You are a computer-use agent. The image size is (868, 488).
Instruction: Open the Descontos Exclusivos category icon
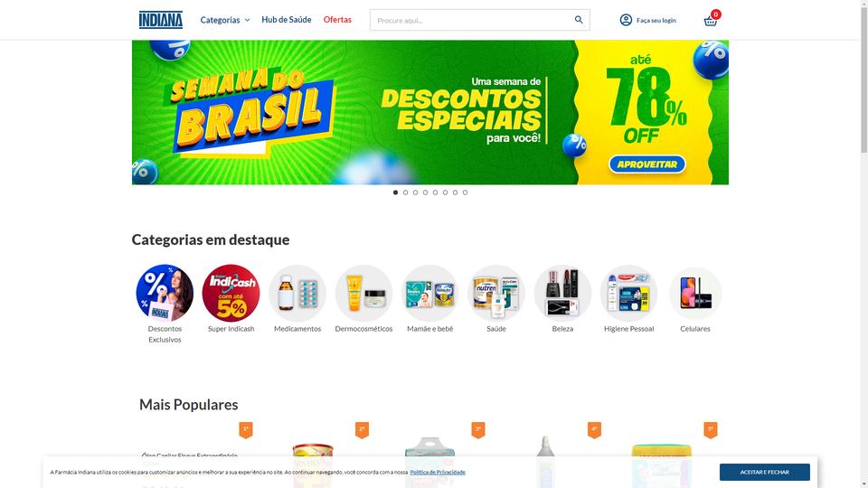point(165,293)
